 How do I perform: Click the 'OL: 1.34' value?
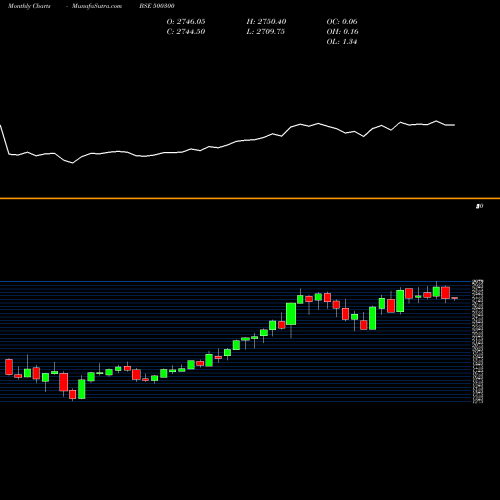click(x=342, y=42)
